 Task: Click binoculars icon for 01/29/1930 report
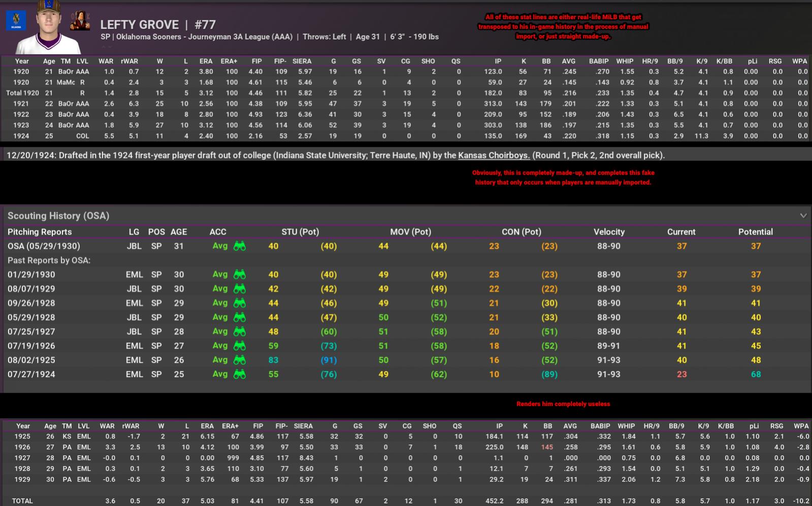[239, 275]
